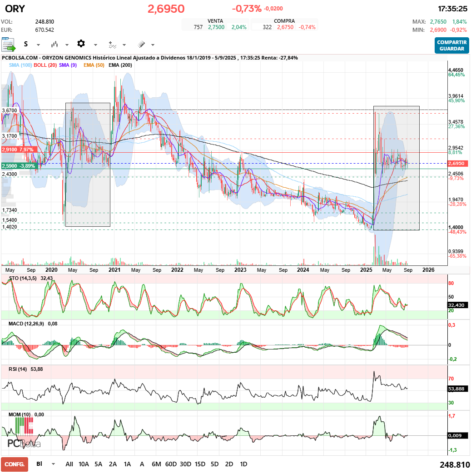The height and width of the screenshot is (474, 476).
Task: Expand the BI dropdown arrow
Action: [54, 464]
